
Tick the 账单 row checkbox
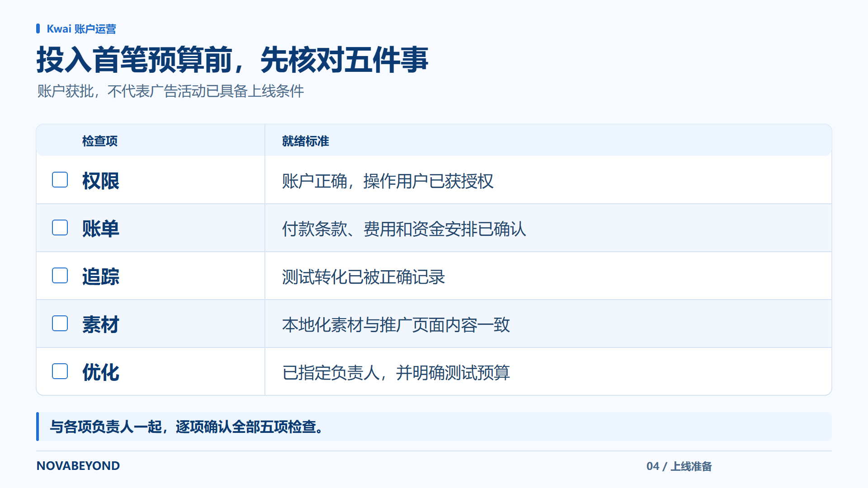[x=60, y=228]
